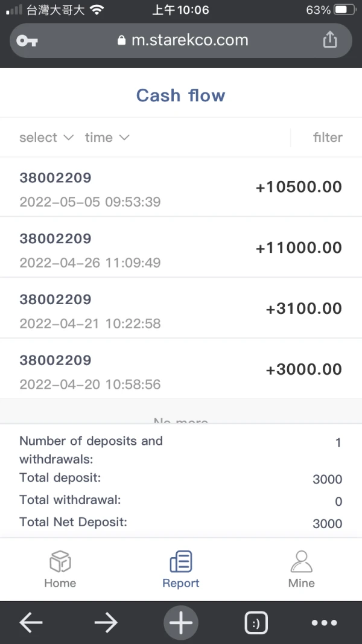The image size is (362, 644).
Task: Open the +10500.00 transaction entry
Action: click(181, 187)
